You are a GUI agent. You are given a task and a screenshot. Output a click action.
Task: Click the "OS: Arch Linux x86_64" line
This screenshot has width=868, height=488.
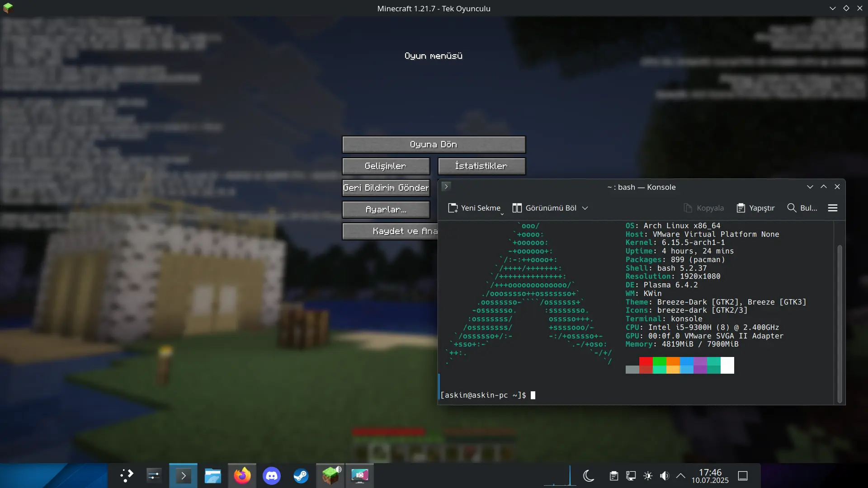[x=673, y=225]
